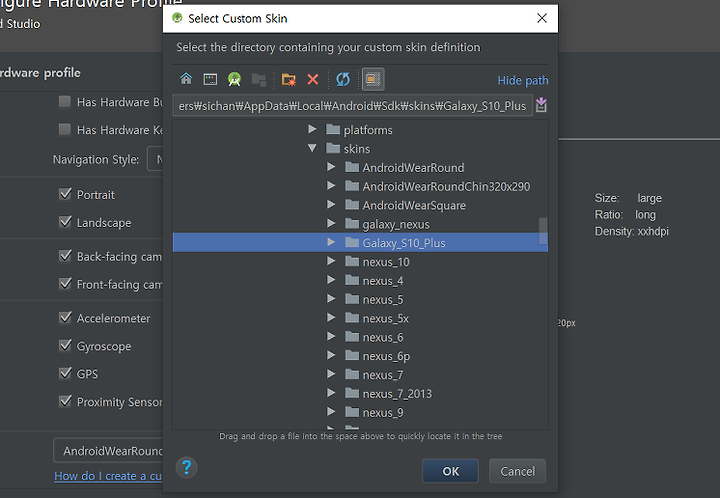Screen dimensions: 720x498
Task: Open the Navigation Style dropdown
Action: pyautogui.click(x=155, y=159)
